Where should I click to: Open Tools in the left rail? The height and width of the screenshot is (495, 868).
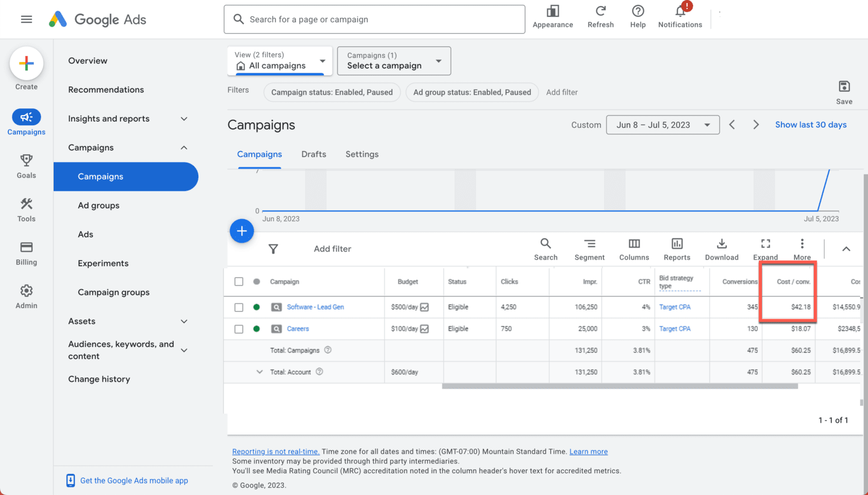pyautogui.click(x=27, y=209)
